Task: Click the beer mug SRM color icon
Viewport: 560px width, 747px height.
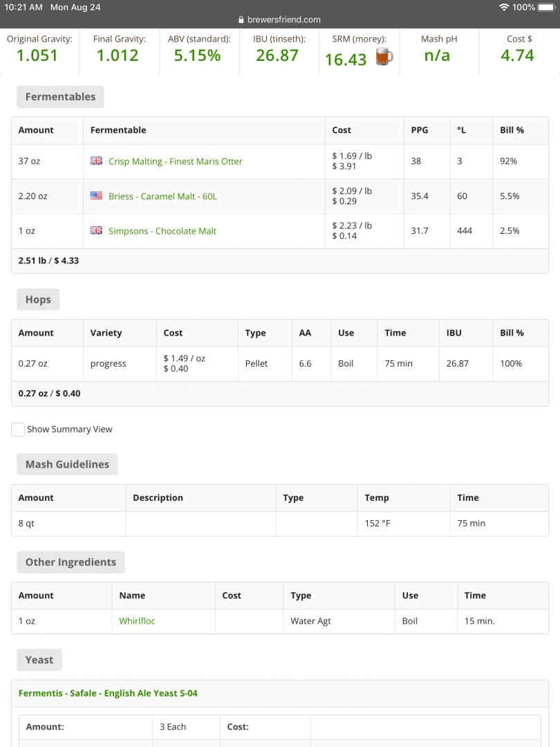Action: [x=384, y=57]
